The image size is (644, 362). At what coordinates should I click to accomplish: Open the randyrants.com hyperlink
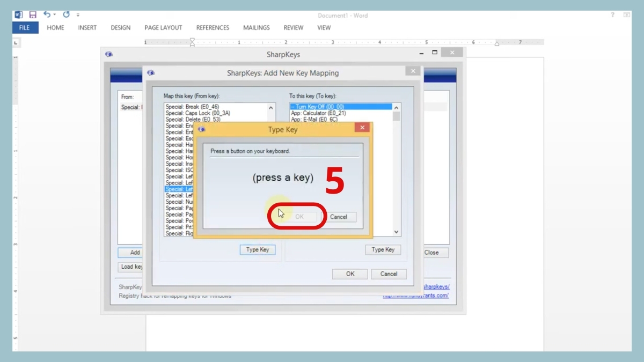(x=416, y=295)
